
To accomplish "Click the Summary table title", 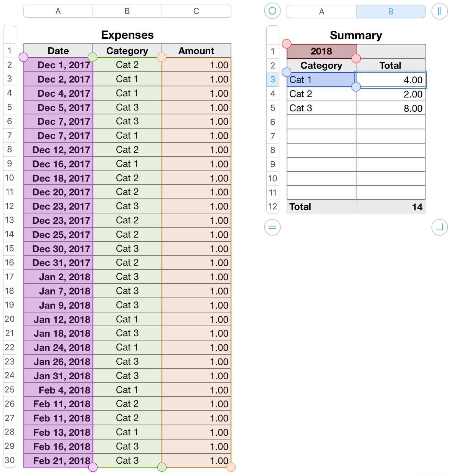I will point(356,35).
